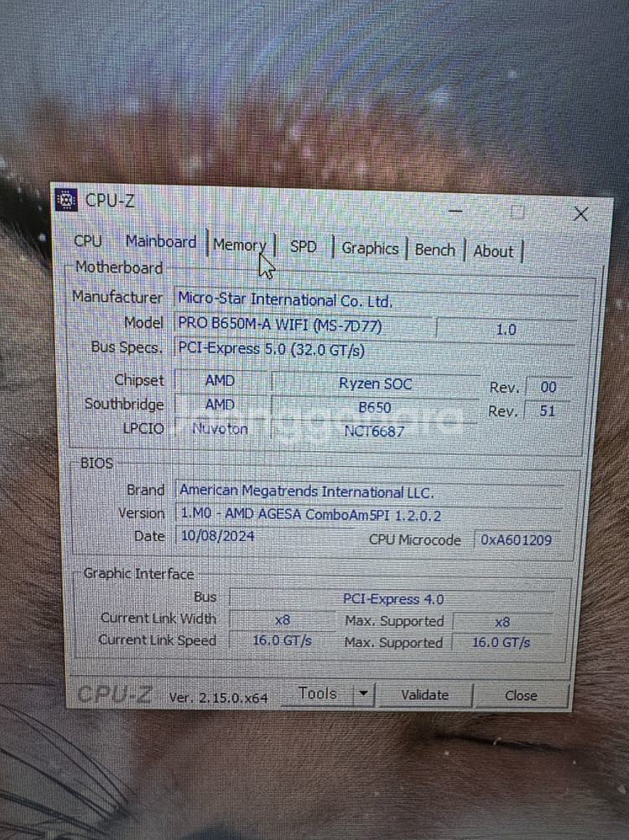Click the model revision field 1.0
The image size is (629, 840).
click(506, 329)
